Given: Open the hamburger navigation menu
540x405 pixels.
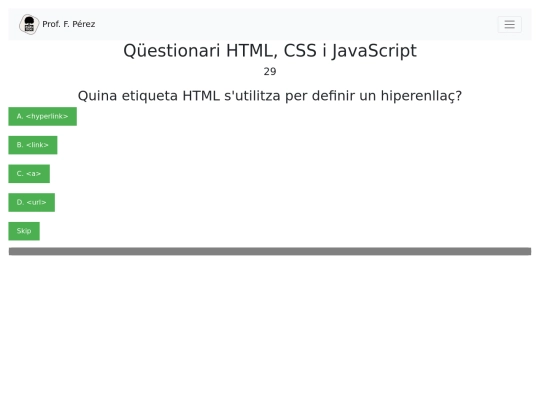Looking at the screenshot, I should click(x=509, y=24).
